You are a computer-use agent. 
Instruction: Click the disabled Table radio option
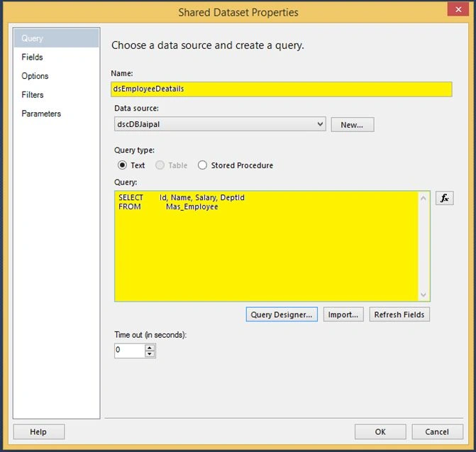pos(160,165)
